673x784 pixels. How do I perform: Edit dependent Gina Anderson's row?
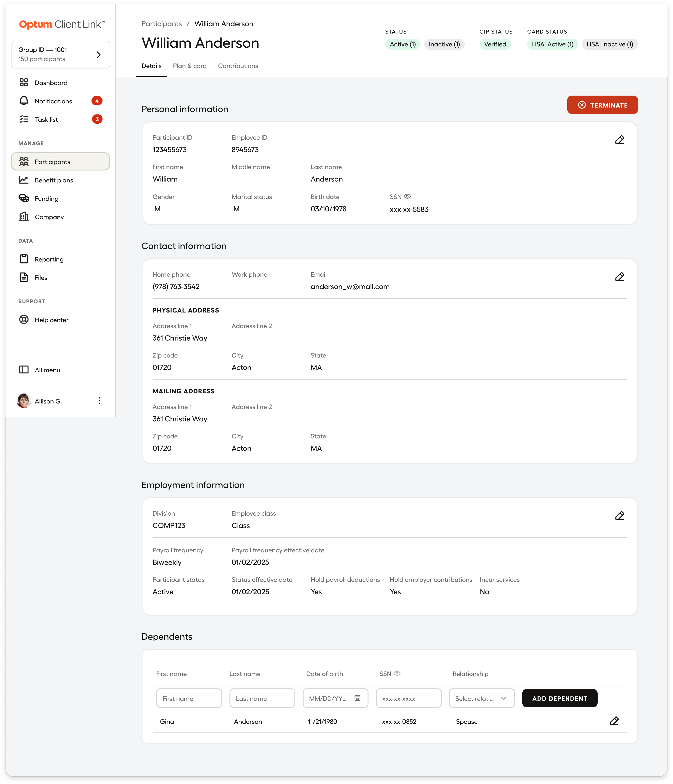614,721
